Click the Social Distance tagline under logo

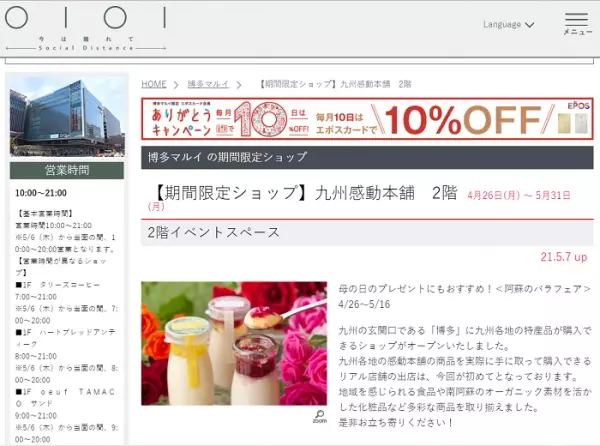[x=86, y=48]
